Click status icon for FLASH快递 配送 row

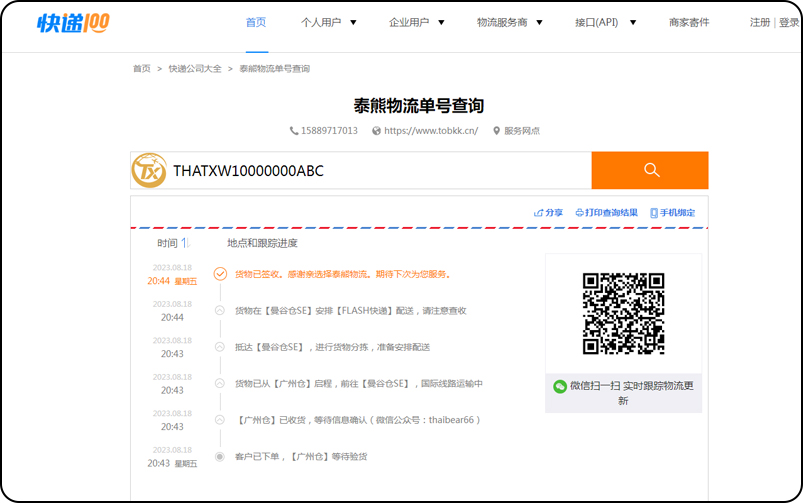pos(220,310)
